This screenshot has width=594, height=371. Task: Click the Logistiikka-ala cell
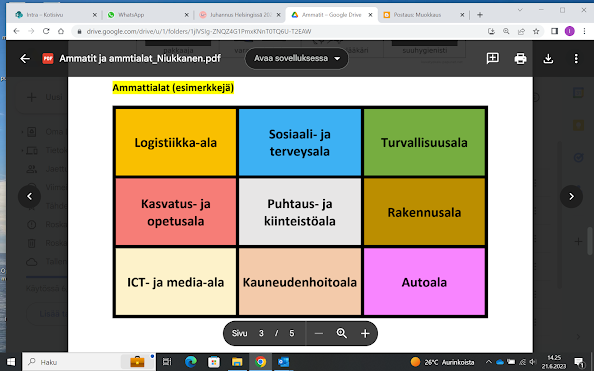[176, 142]
